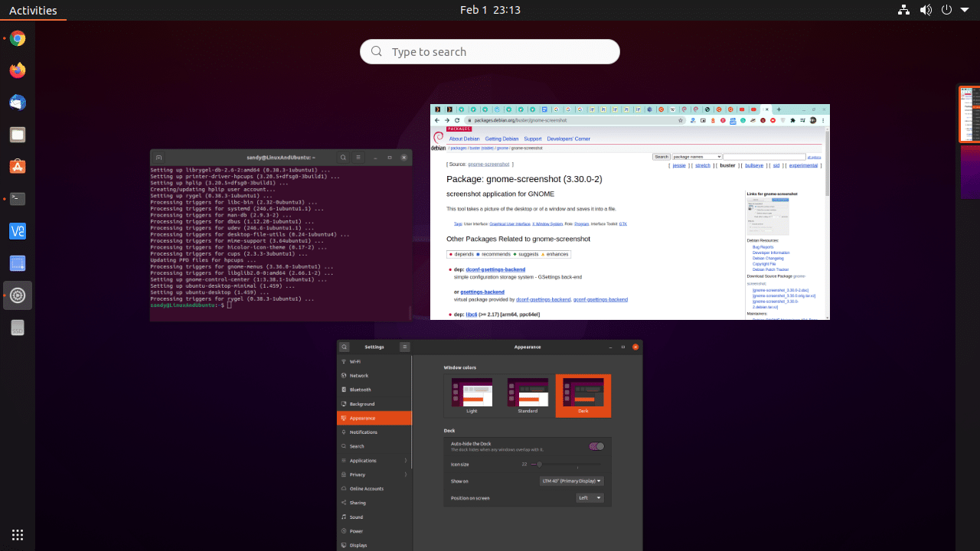Image resolution: width=980 pixels, height=551 pixels.
Task: Disable Auto-hide the Dock
Action: pos(596,445)
